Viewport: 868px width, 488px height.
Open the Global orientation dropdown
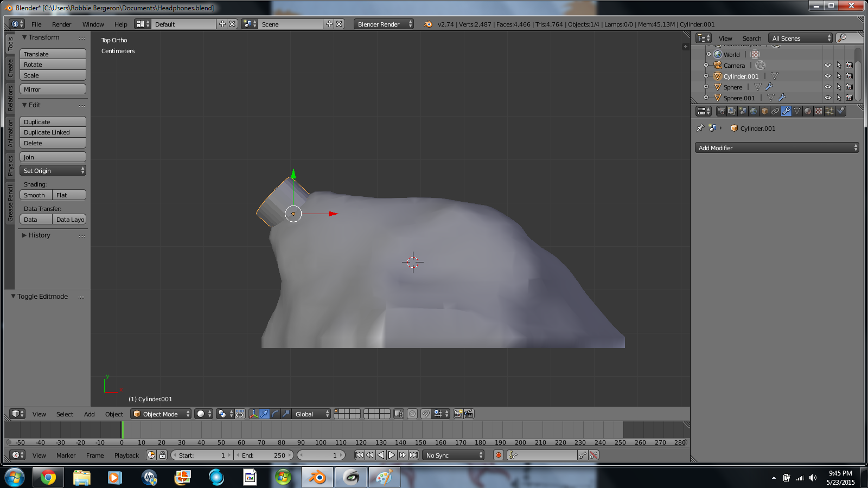(311, 414)
